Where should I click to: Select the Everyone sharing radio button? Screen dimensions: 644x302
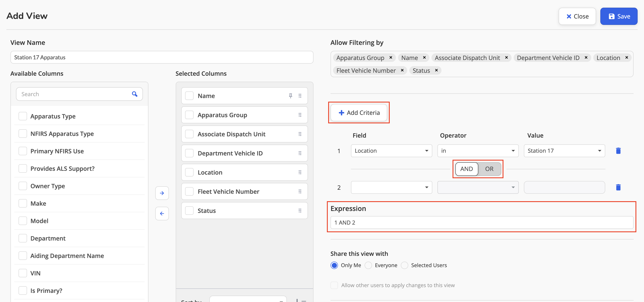pyautogui.click(x=368, y=265)
